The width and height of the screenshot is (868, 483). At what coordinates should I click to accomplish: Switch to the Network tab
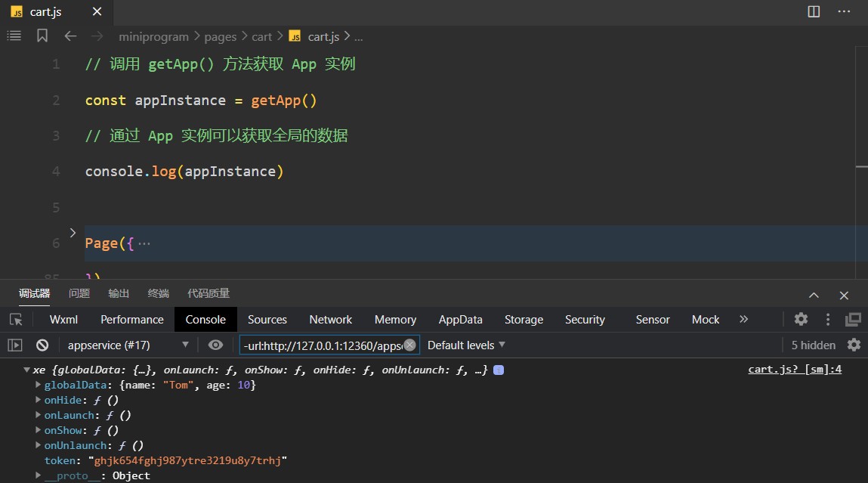[x=330, y=320]
